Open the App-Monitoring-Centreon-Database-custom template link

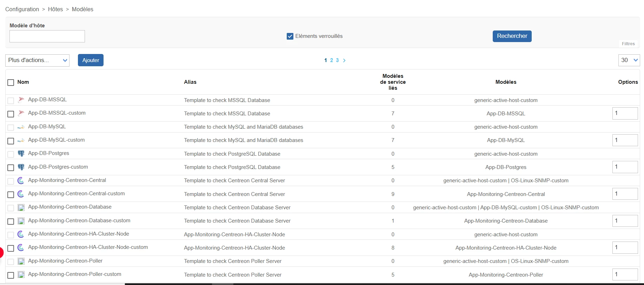(79, 220)
